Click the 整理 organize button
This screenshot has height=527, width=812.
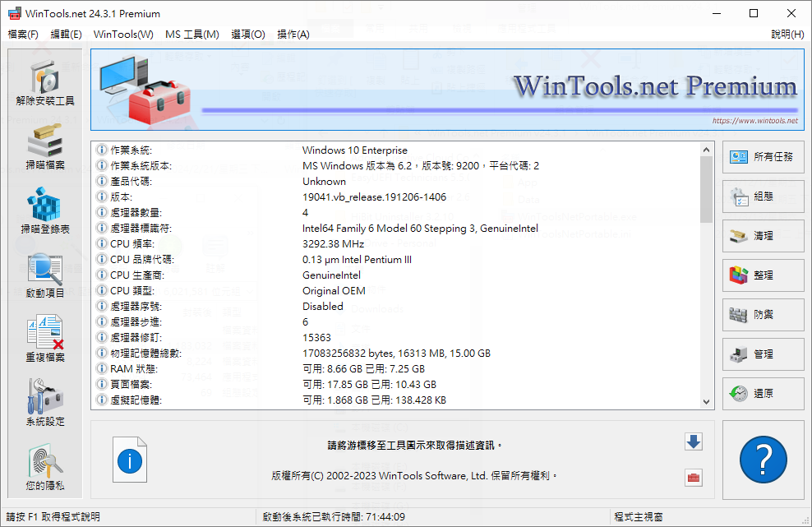point(763,275)
